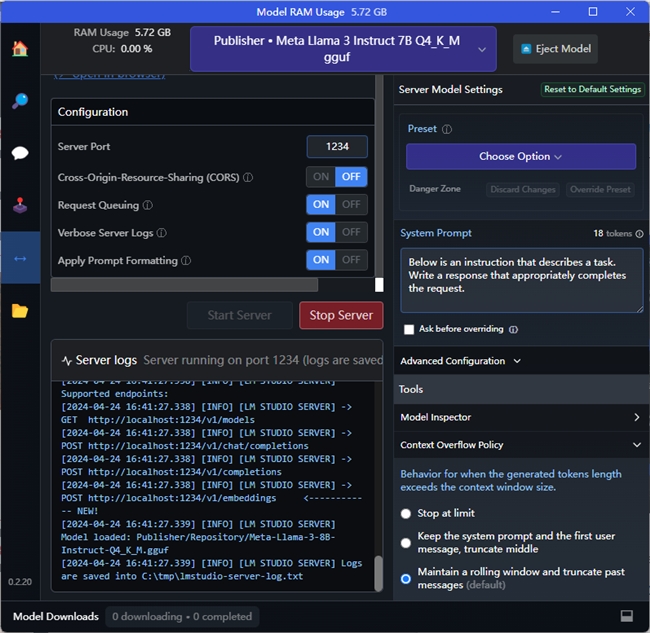Click the 0.2.20 version label

click(x=20, y=582)
